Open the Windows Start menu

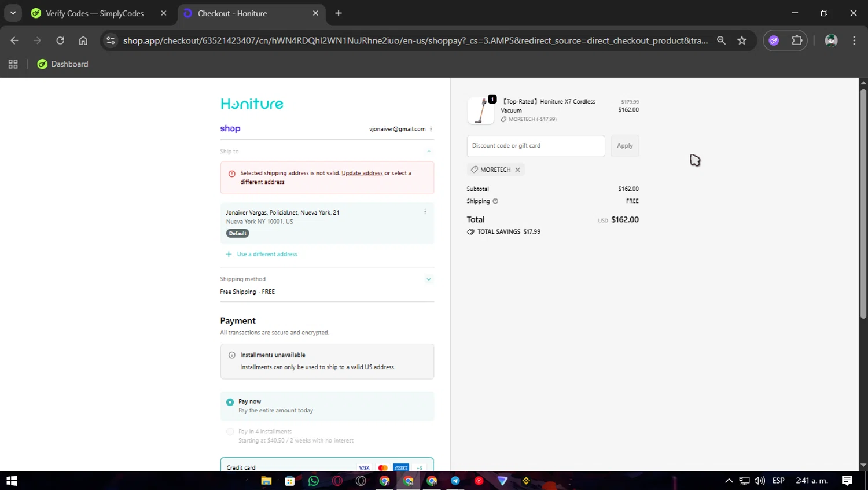(x=12, y=481)
